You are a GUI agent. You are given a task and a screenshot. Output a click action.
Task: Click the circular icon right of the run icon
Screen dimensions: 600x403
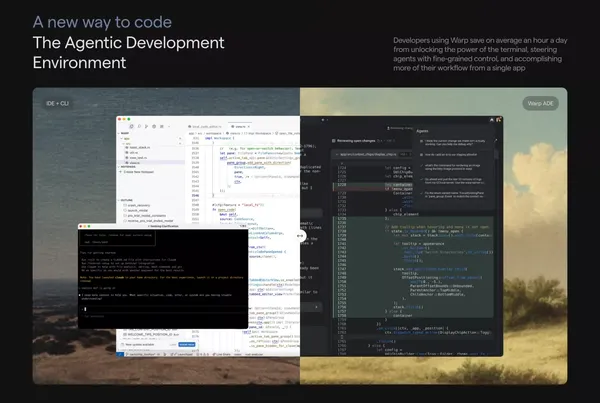coord(154,126)
